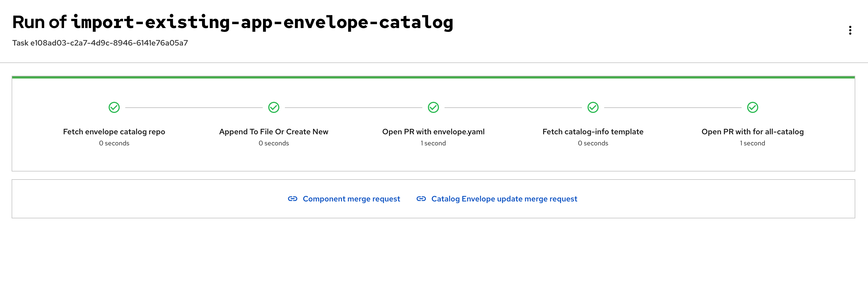The image size is (868, 283).
Task: Click the green completed progress bar
Action: coord(433,77)
